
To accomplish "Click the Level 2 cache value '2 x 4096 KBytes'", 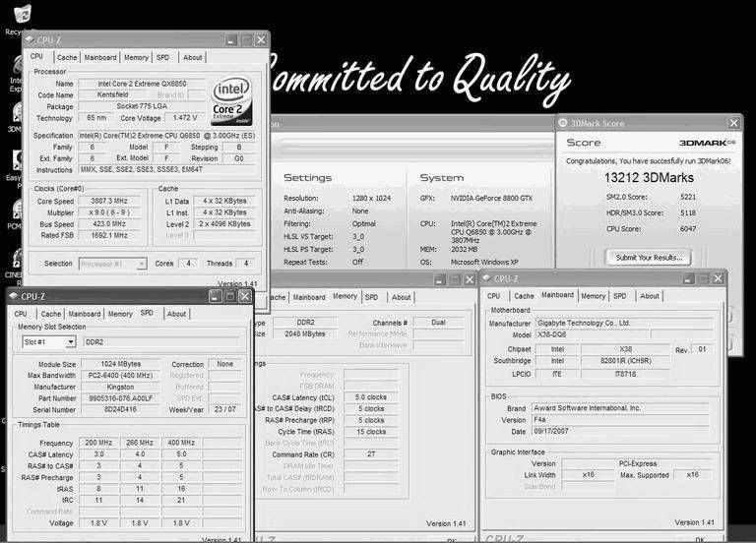I will (x=224, y=224).
